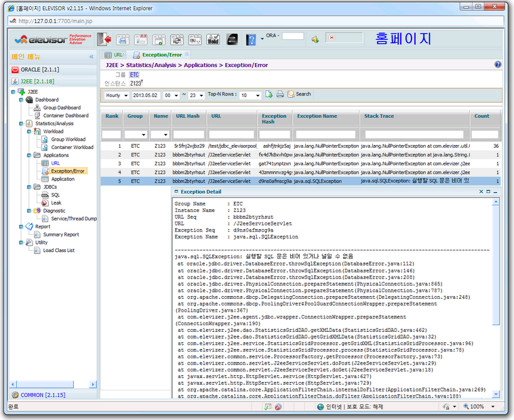Click the save layout toolbar icon

pyautogui.click(x=123, y=39)
